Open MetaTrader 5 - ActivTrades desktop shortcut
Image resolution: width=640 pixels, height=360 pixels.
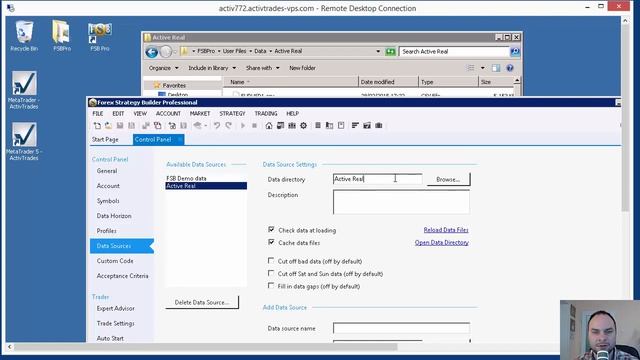click(24, 141)
